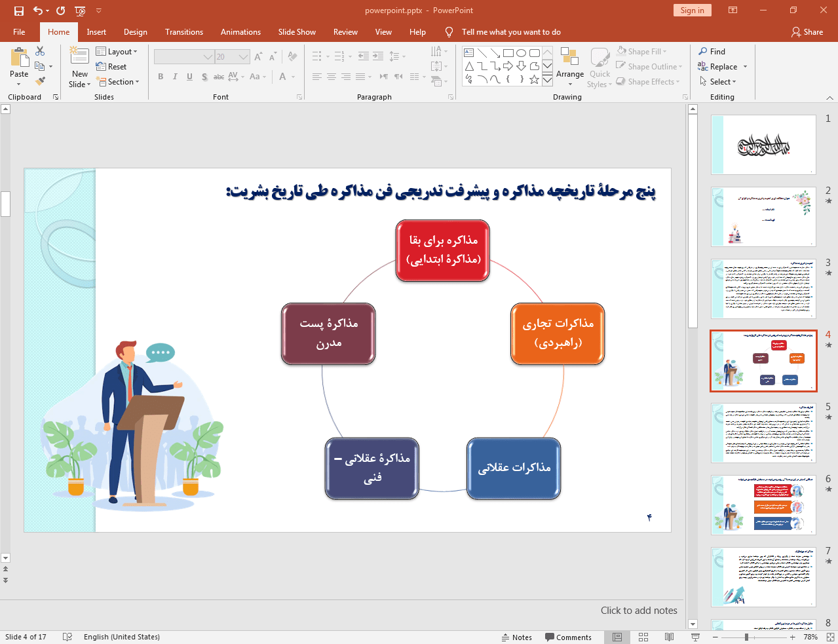Select slide 2 thumbnail in the panel
Viewport: 838px width, 644px height.
tap(763, 217)
